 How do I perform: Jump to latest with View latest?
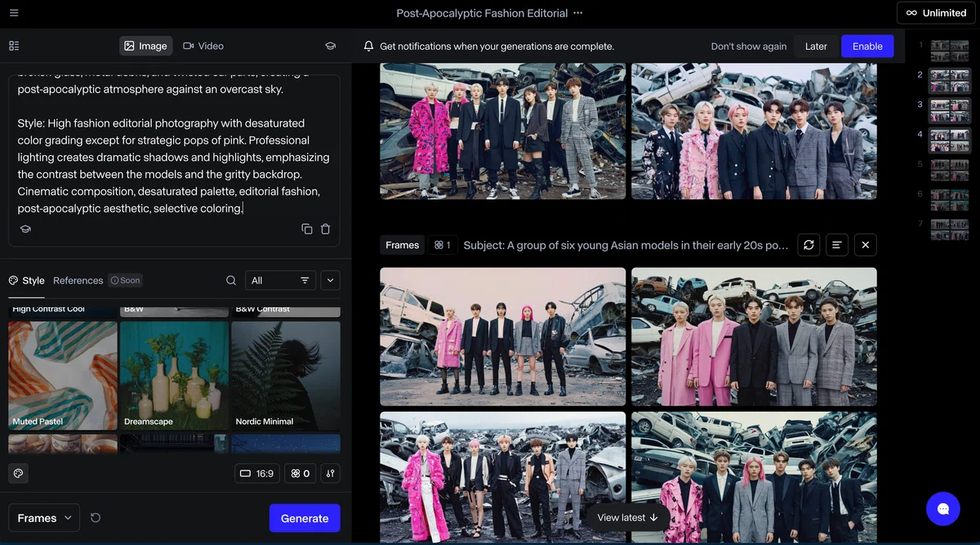pyautogui.click(x=628, y=517)
